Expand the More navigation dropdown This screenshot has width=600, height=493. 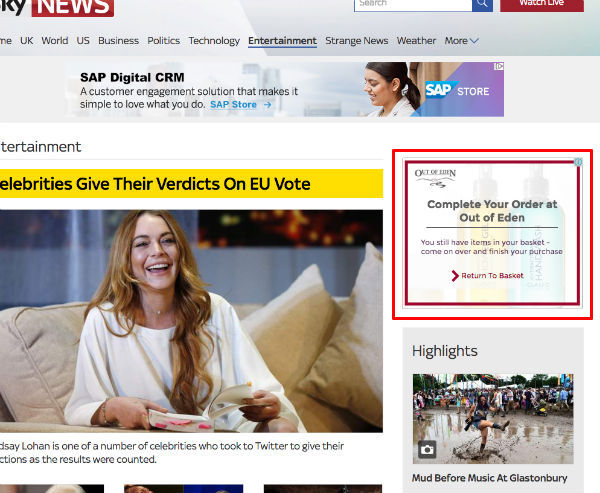tap(461, 41)
